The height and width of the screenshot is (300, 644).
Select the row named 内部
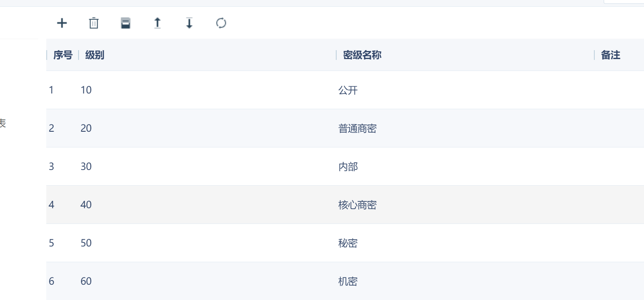pyautogui.click(x=345, y=167)
